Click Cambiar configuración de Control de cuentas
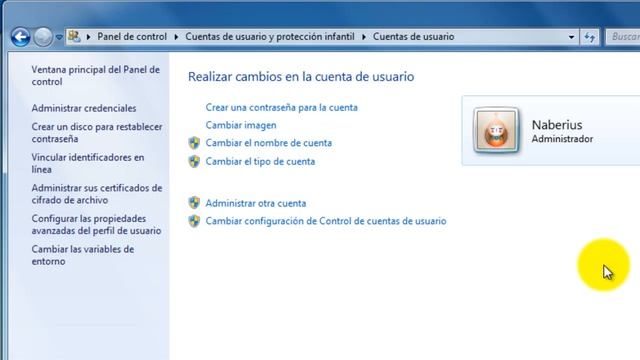The width and height of the screenshot is (640, 360). pyautogui.click(x=326, y=221)
